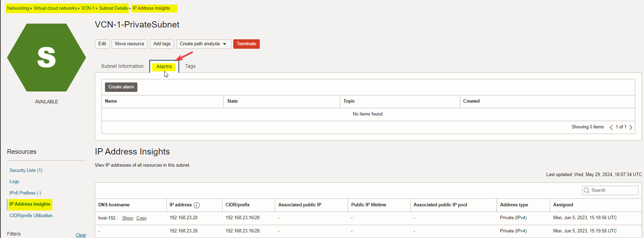Navigate to VCN-1 in breadcrumb
644x238 pixels.
click(88, 8)
